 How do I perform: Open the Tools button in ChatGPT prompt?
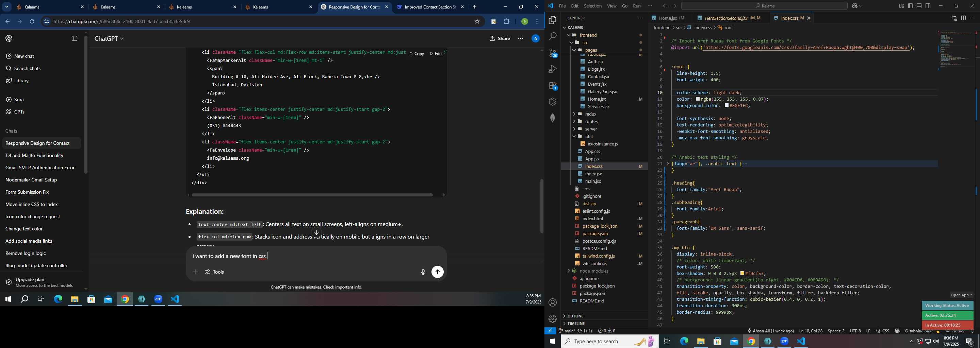pyautogui.click(x=215, y=272)
